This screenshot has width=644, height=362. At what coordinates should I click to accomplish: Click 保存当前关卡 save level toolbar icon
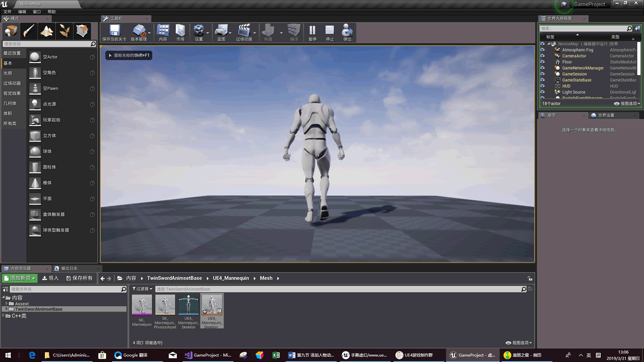click(x=114, y=33)
